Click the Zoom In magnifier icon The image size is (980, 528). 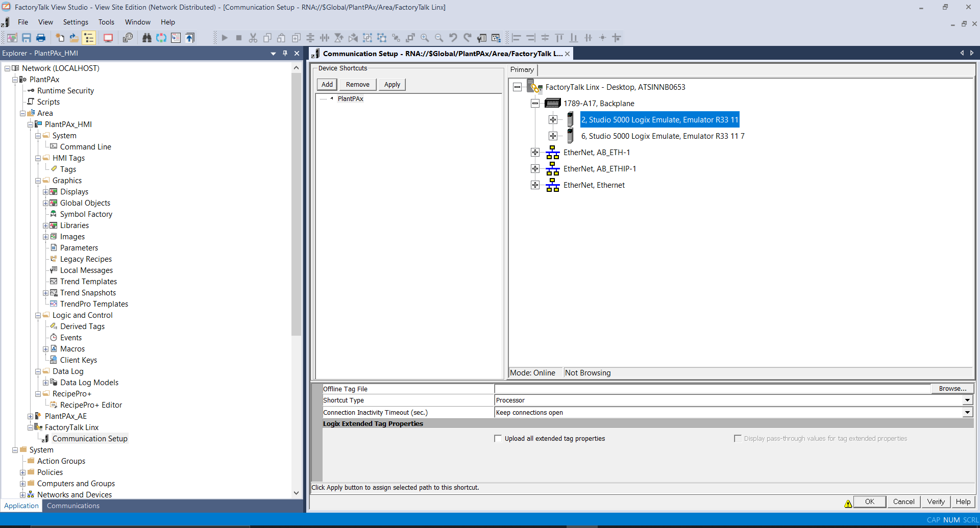point(425,38)
